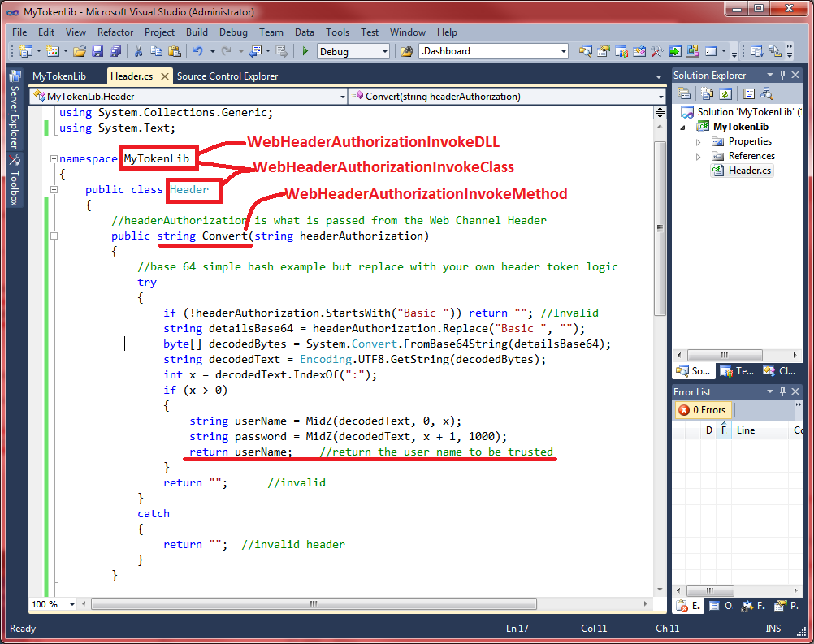Open the editor zoom 100 % dropdown
The width and height of the screenshot is (814, 644).
click(71, 604)
